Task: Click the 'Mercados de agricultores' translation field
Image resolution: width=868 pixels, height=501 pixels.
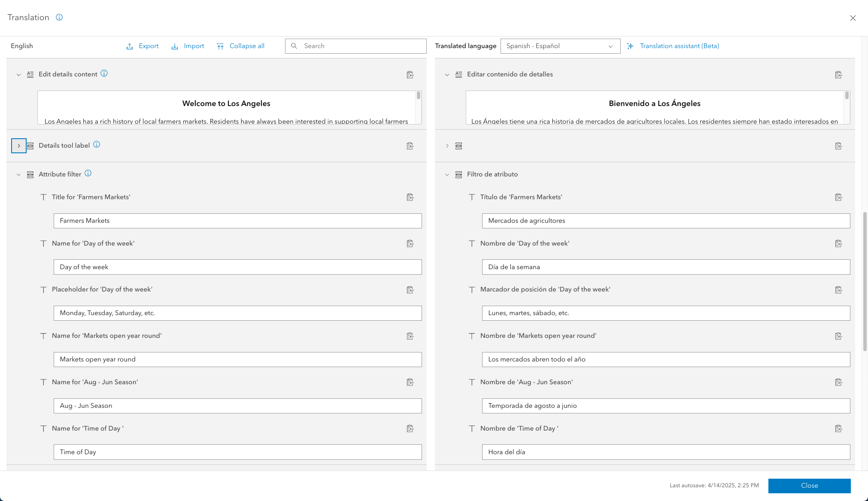Action: [665, 221]
